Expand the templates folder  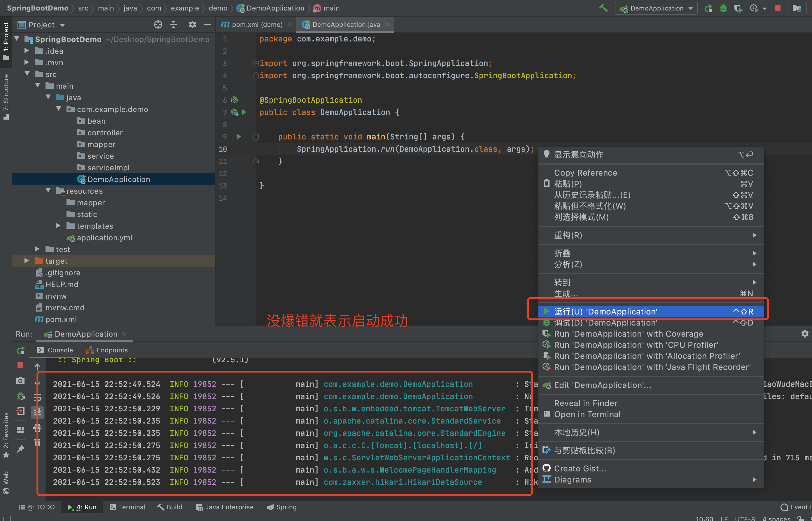[58, 225]
